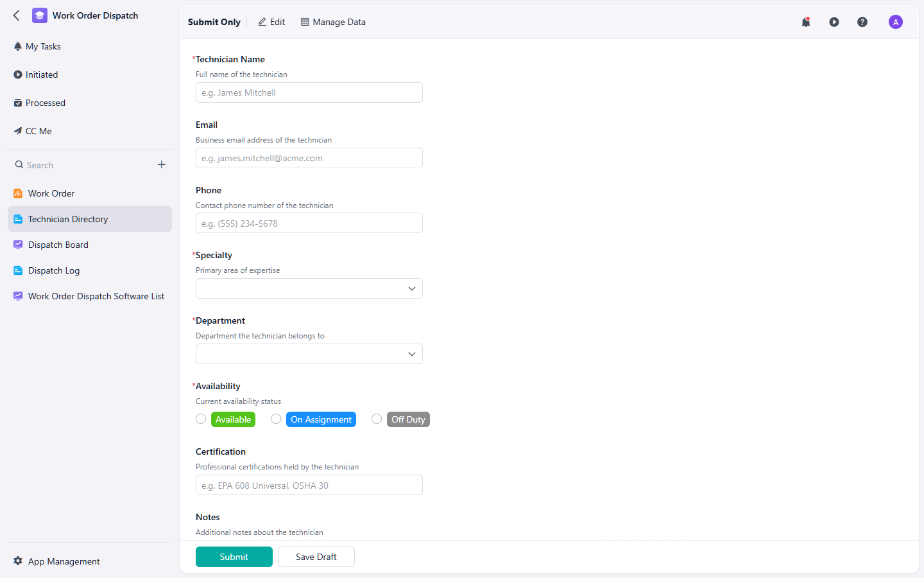924x578 pixels.
Task: Click the back arrow beside Work Order Dispatch
Action: coord(17,15)
